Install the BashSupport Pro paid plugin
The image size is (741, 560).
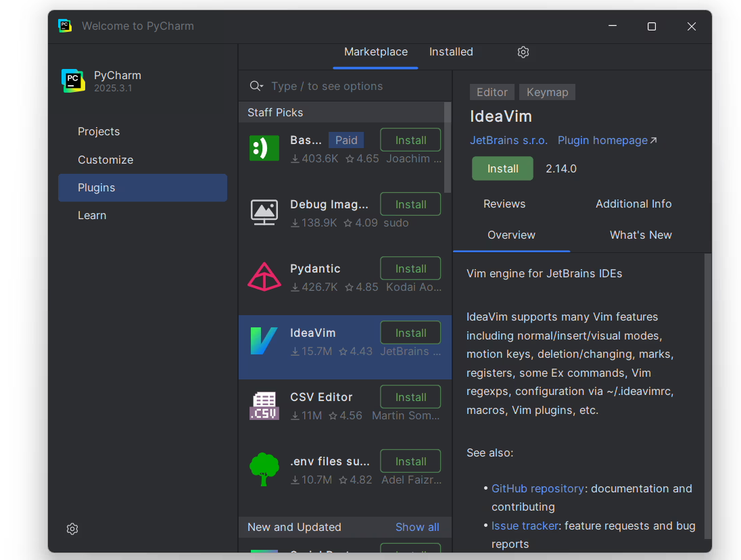[410, 140]
